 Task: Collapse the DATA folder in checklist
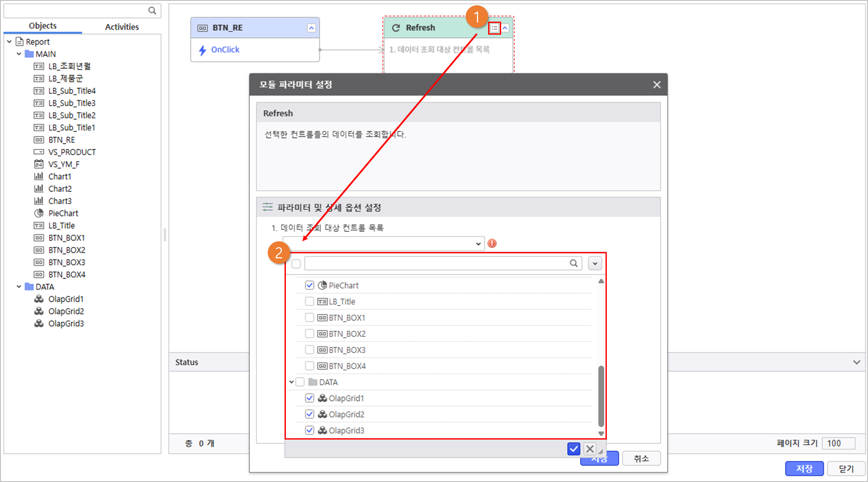pyautogui.click(x=291, y=382)
